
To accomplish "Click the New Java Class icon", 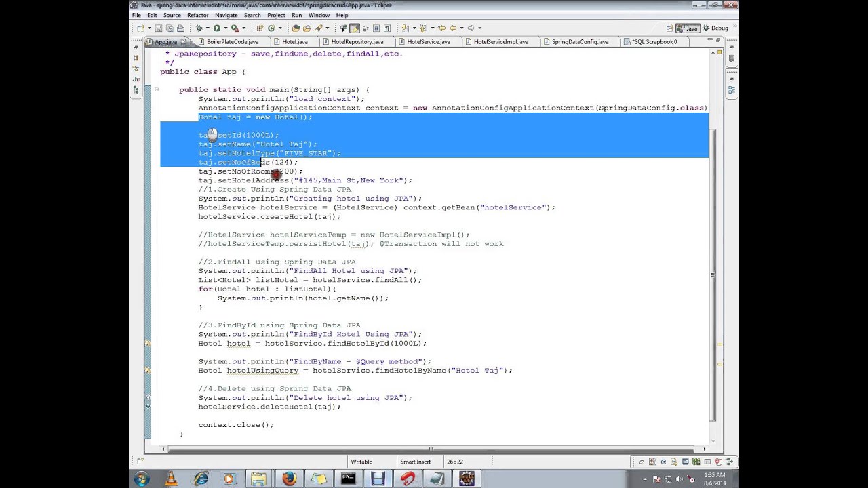I will (x=271, y=28).
